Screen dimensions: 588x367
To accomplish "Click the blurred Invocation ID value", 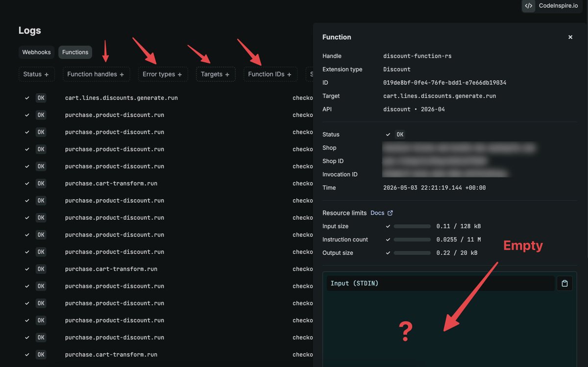I will [445, 174].
